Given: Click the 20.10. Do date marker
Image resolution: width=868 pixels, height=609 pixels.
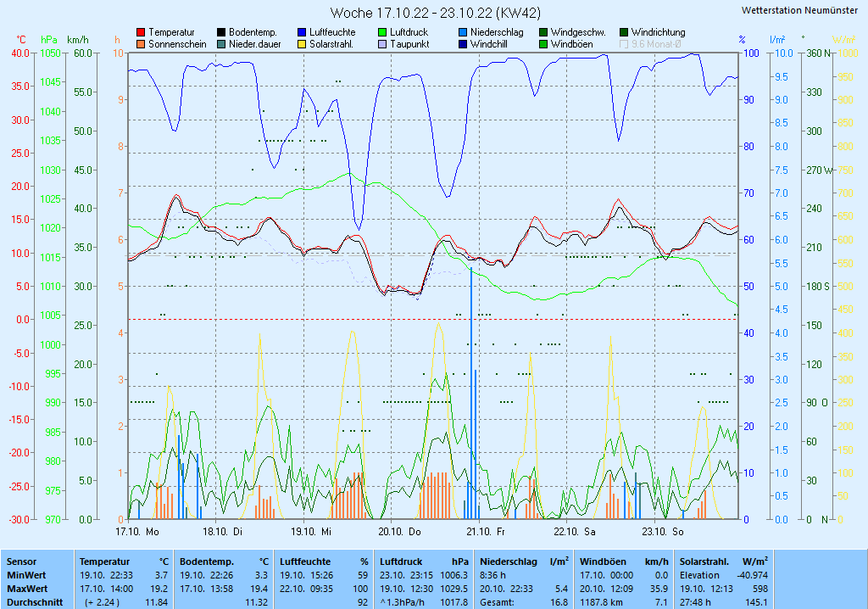Looking at the screenshot, I should click(399, 532).
